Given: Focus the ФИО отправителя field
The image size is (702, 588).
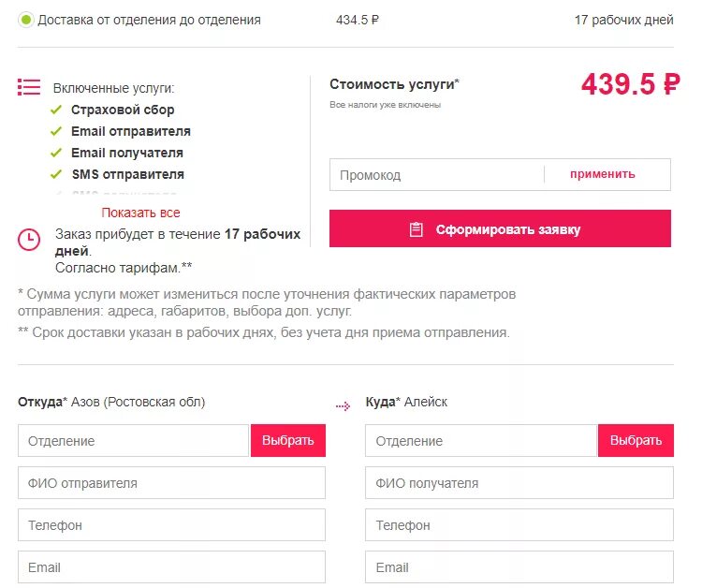Looking at the screenshot, I should [x=171, y=483].
